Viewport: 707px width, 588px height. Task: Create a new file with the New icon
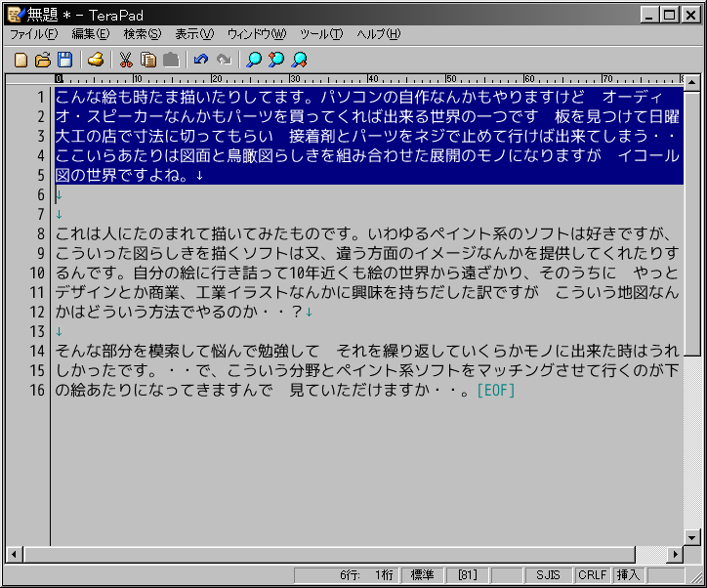(x=21, y=60)
